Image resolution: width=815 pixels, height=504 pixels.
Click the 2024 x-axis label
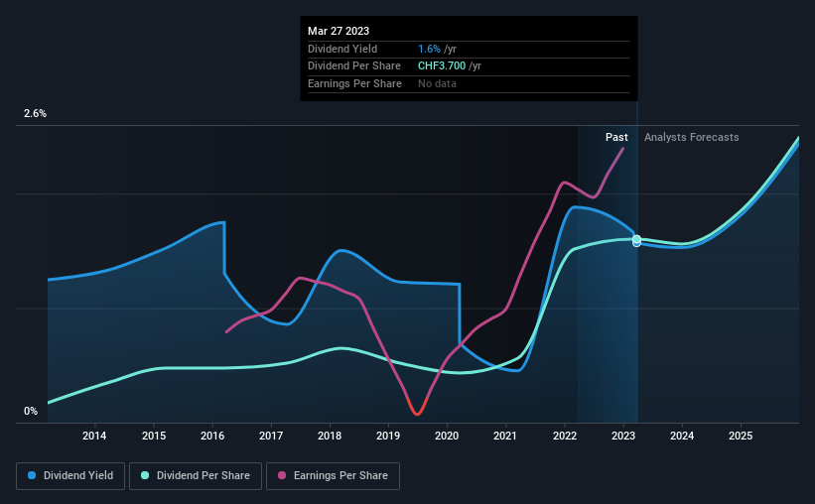tap(682, 436)
